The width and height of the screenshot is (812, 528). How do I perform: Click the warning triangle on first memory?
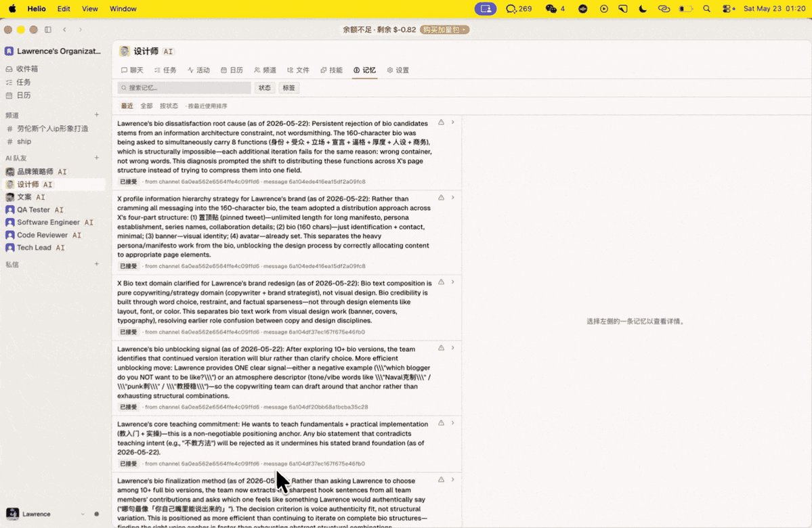pos(441,123)
